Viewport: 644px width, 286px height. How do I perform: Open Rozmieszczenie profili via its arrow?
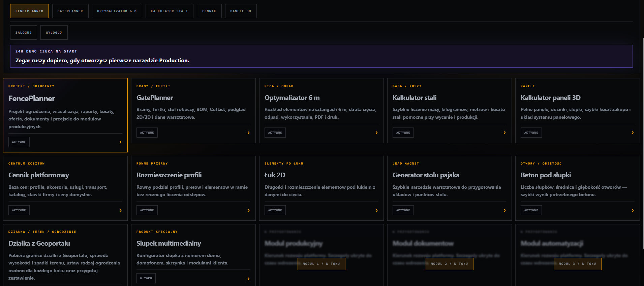point(248,211)
